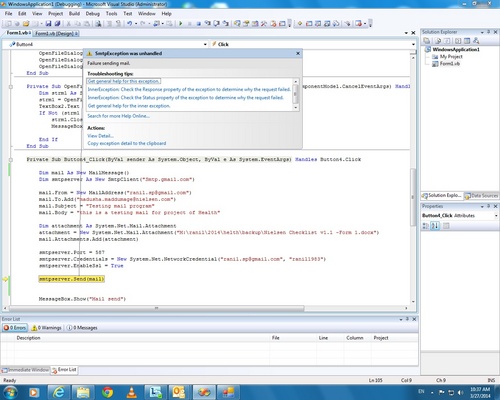This screenshot has height=400, width=500.
Task: Toggle the 0 Errors filter
Action: [x=15, y=328]
